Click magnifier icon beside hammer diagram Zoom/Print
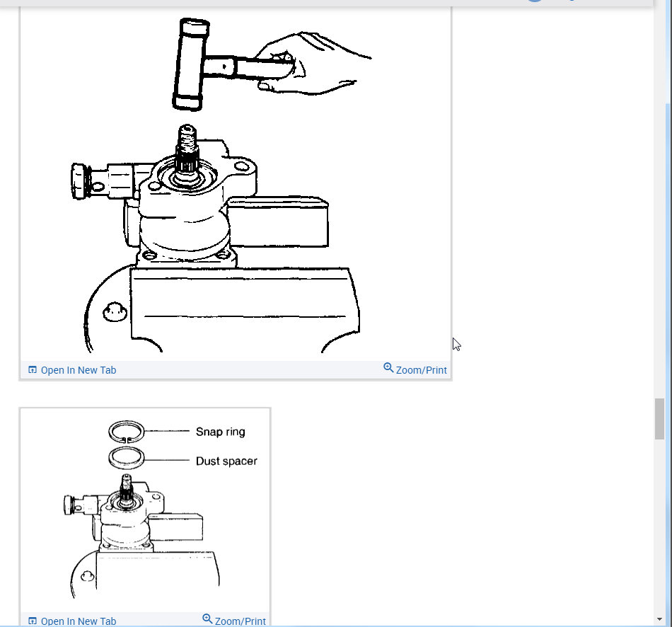The width and height of the screenshot is (672, 627). tap(388, 368)
